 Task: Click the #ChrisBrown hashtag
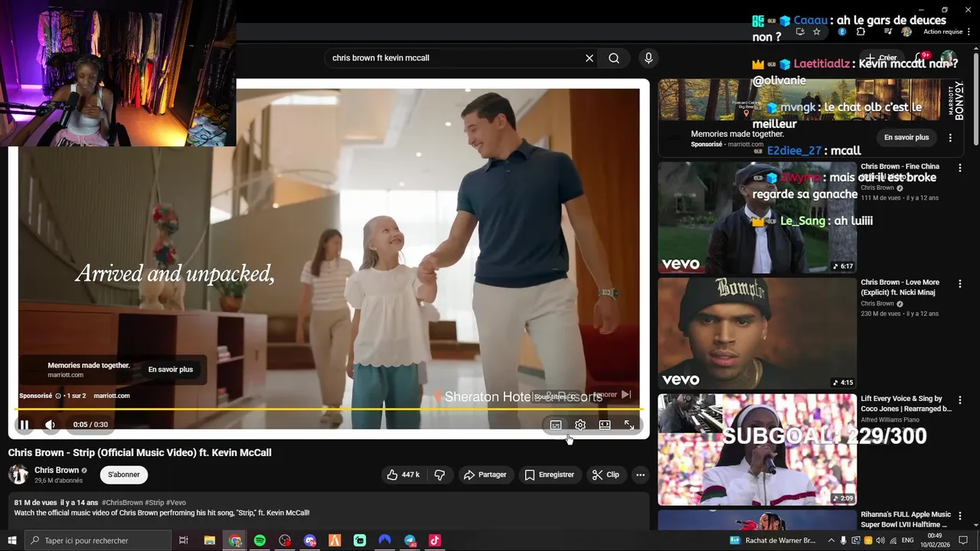coord(122,503)
